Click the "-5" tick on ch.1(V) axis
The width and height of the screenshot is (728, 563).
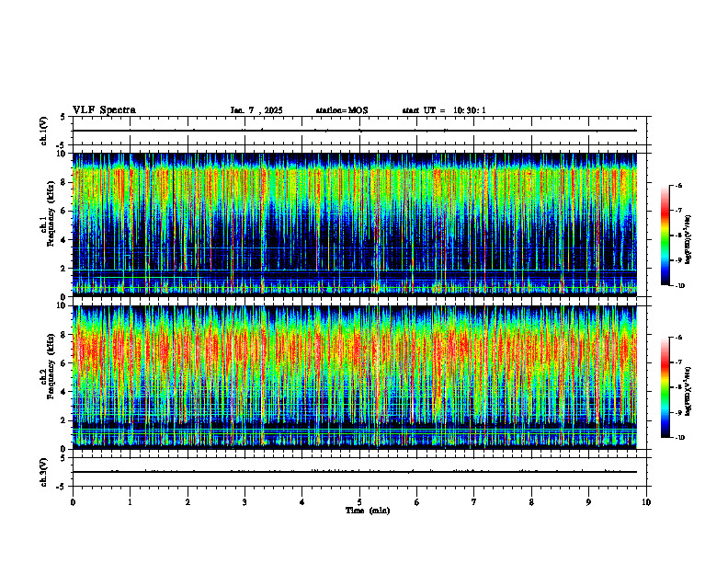(x=62, y=147)
